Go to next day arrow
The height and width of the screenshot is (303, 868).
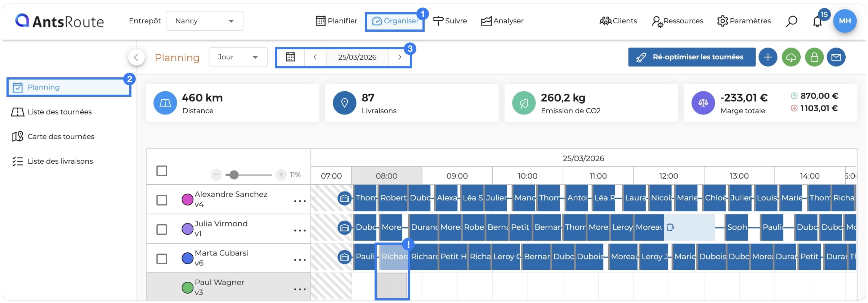pos(399,57)
